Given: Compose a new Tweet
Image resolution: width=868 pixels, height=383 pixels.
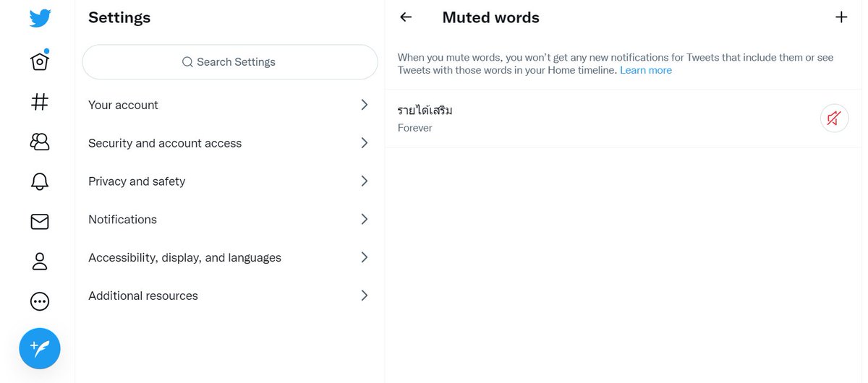Looking at the screenshot, I should coord(40,349).
